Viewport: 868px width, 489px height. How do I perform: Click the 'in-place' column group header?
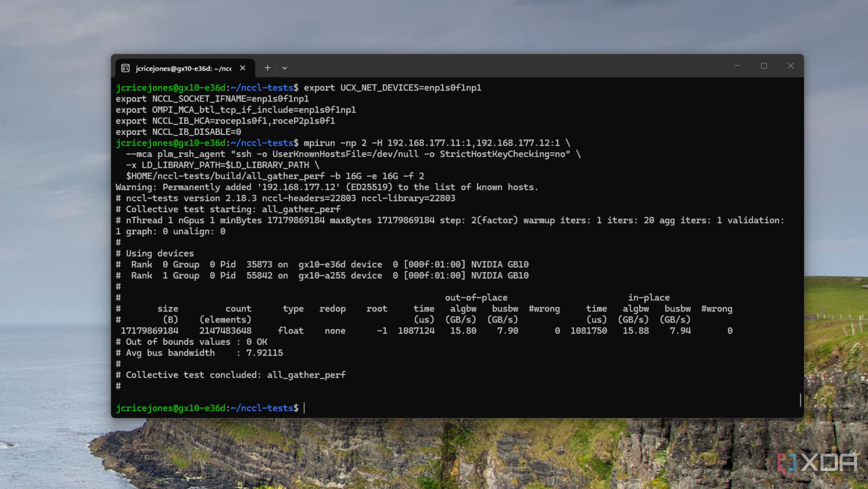pos(649,298)
